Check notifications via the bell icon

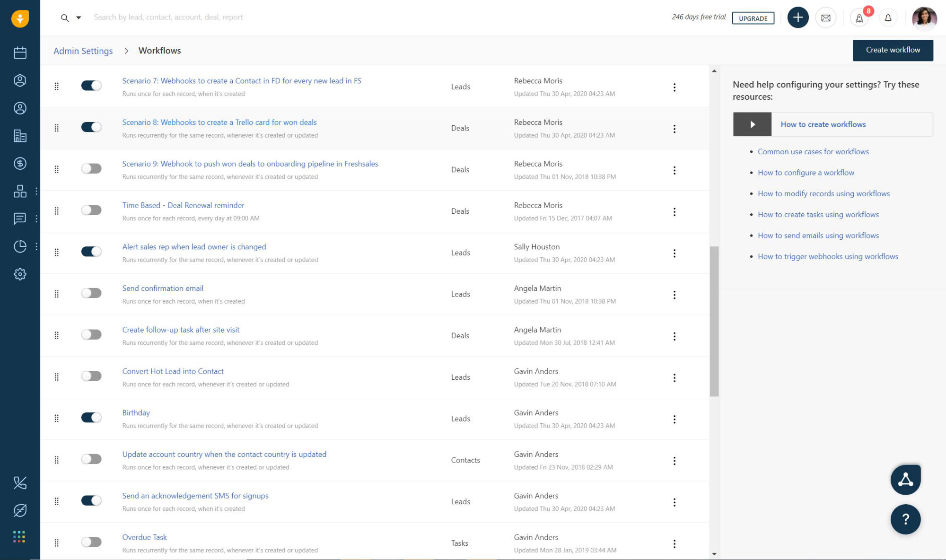(888, 17)
